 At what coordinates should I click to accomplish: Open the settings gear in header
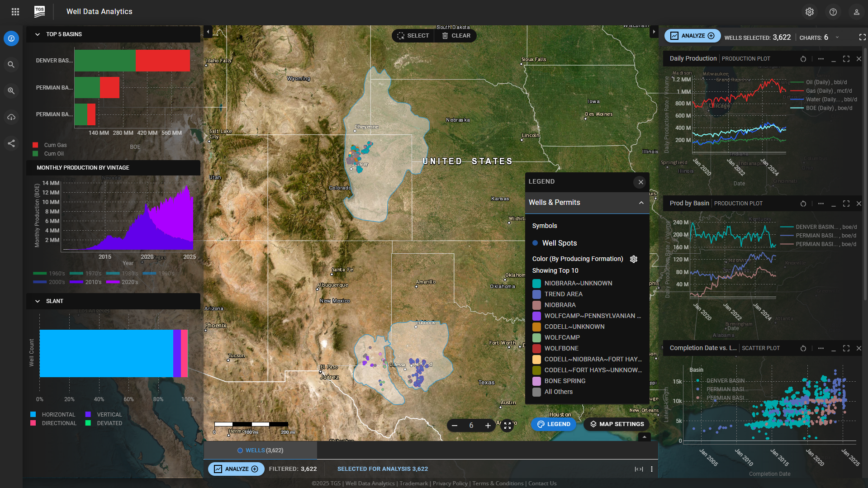(x=809, y=12)
